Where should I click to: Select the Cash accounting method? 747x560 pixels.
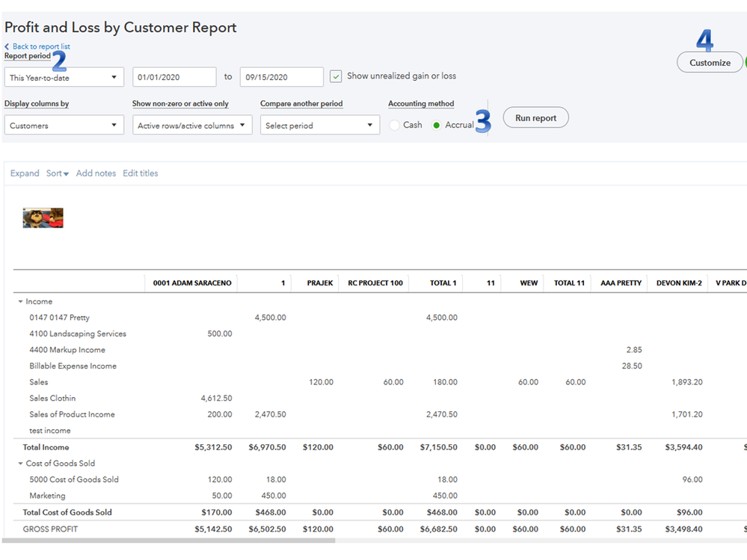395,125
